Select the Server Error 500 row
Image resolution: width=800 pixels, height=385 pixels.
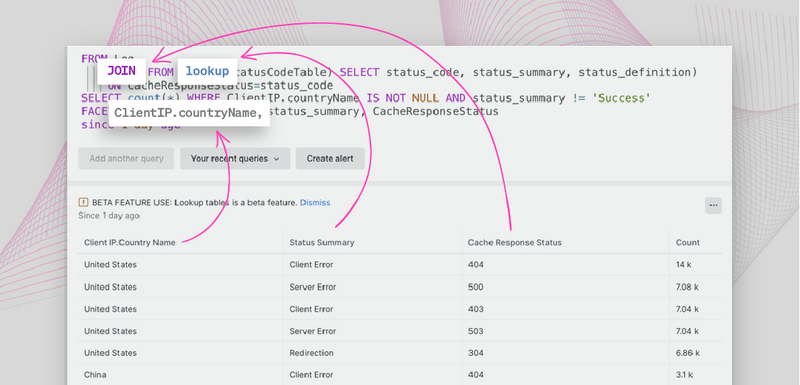point(400,287)
